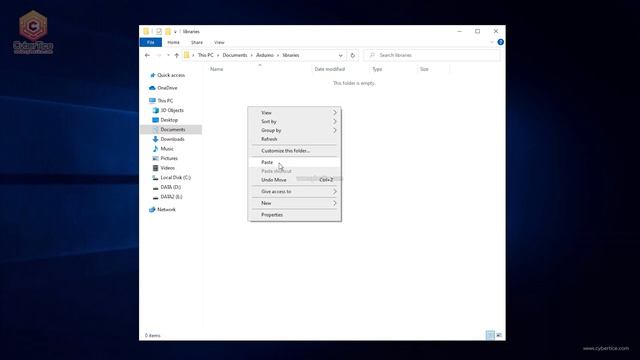The width and height of the screenshot is (640, 360).
Task: Open 3D Objects in the sidebar
Action: coord(172,110)
